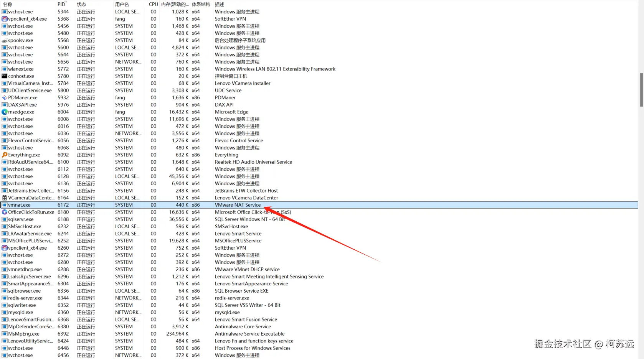This screenshot has height=359, width=644.
Task: Click the sqlbrowser.exe process icon
Action: pos(5,291)
